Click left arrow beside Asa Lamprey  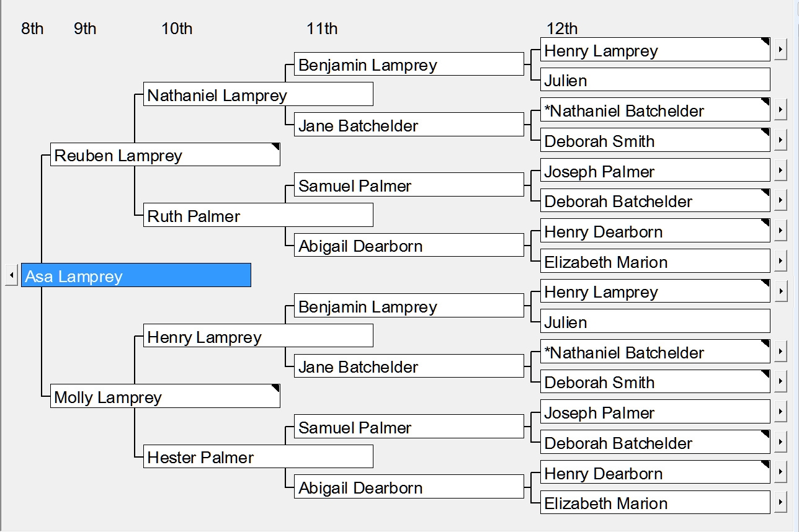[11, 275]
